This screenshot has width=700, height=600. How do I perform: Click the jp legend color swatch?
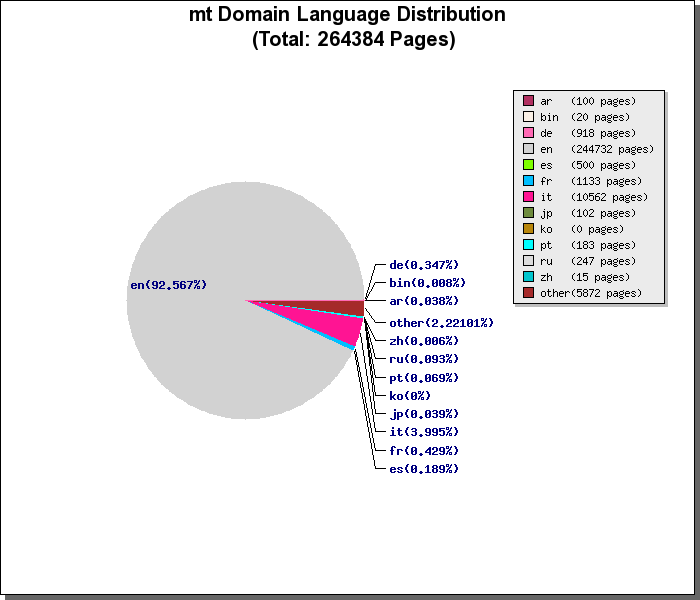528,213
